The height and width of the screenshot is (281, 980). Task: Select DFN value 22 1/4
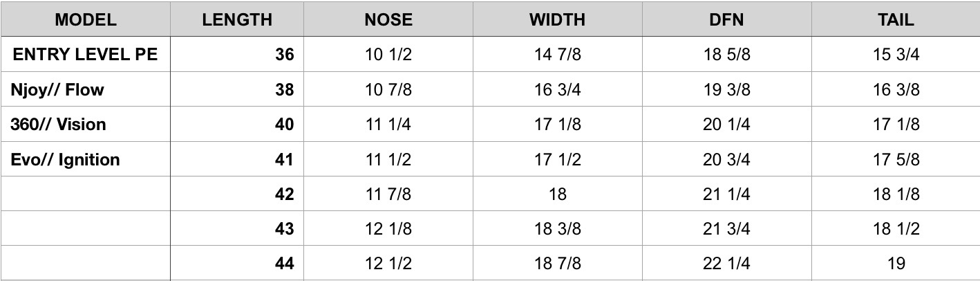[726, 263]
